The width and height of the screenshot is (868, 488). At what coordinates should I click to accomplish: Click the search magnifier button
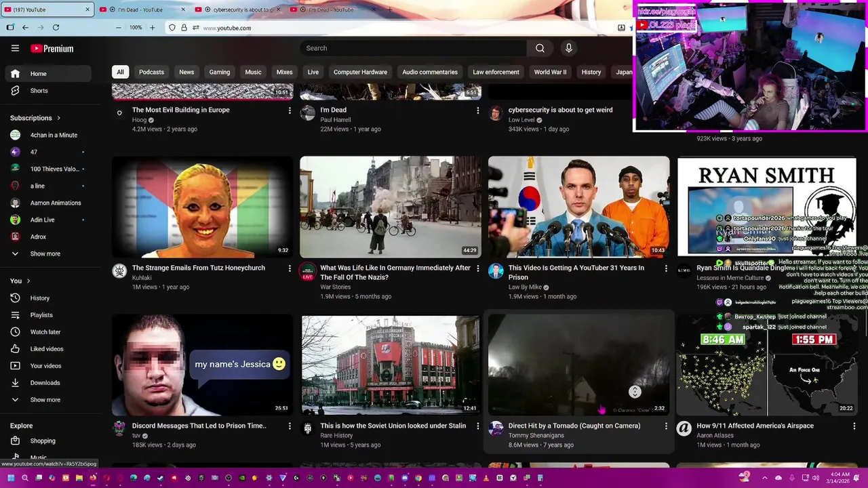(540, 48)
